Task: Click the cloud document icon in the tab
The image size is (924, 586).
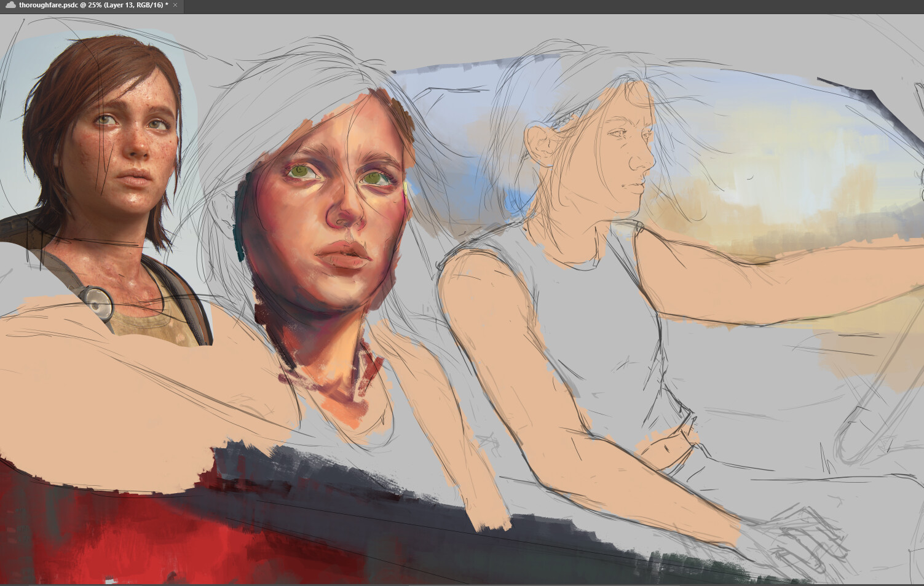Action: click(x=10, y=5)
